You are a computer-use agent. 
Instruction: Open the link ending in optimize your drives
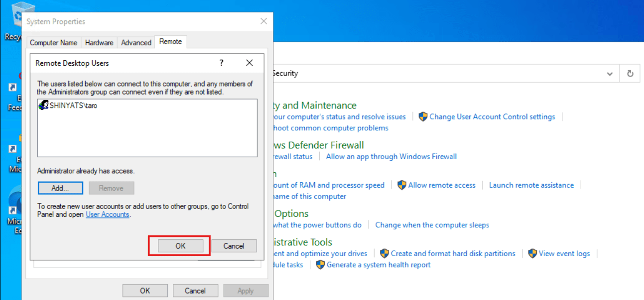click(320, 254)
